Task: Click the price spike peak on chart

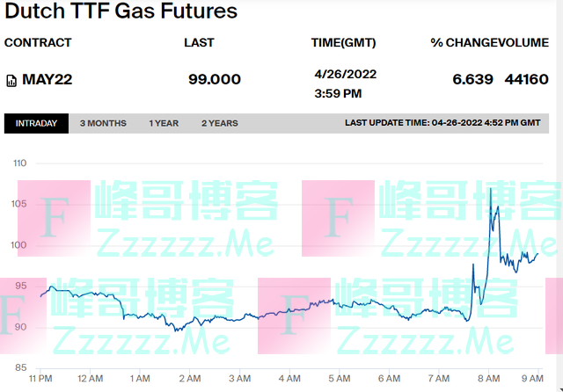Action: click(490, 188)
